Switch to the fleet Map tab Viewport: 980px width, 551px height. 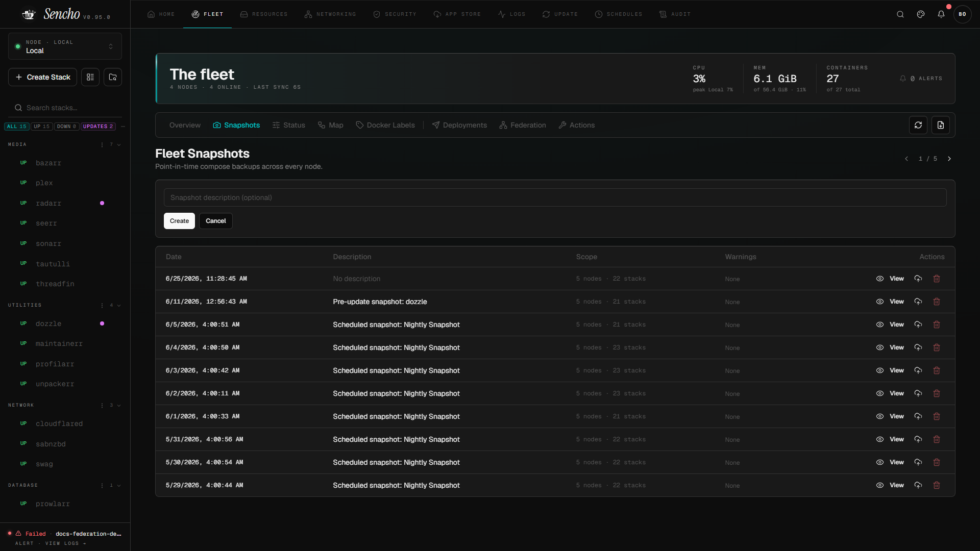pos(330,125)
